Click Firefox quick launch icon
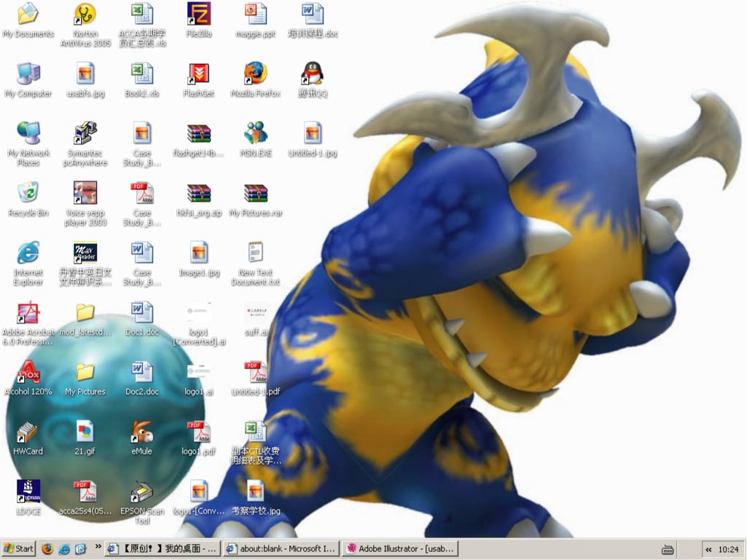 point(47,548)
